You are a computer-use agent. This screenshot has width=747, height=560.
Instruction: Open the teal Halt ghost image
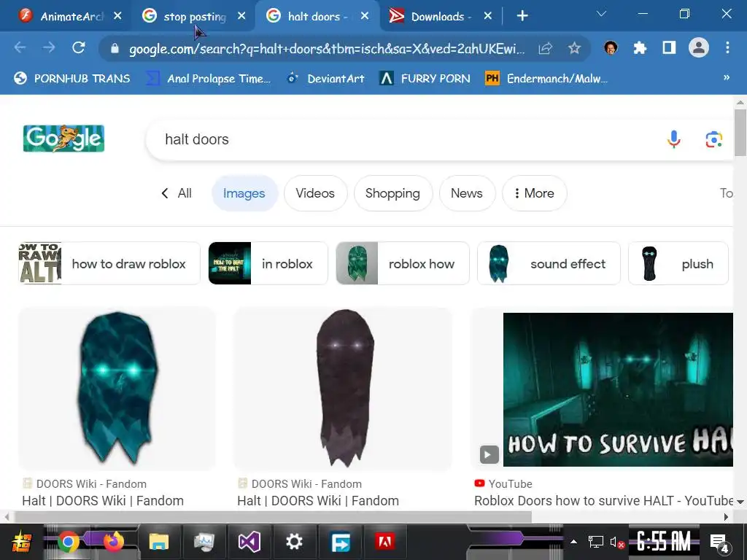117,389
